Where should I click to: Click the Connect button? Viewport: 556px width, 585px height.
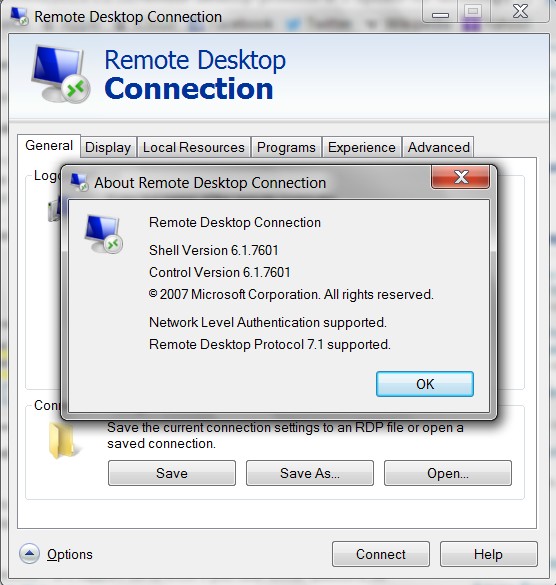381,554
